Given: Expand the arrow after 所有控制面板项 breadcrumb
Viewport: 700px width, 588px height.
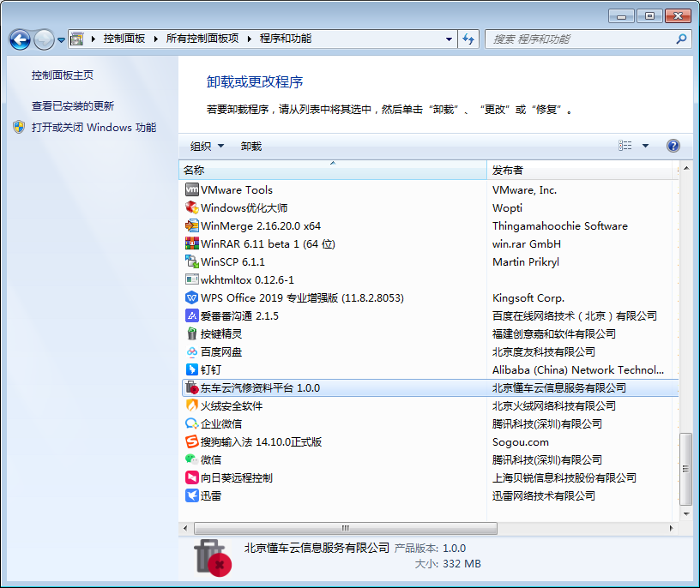Looking at the screenshot, I should (249, 39).
